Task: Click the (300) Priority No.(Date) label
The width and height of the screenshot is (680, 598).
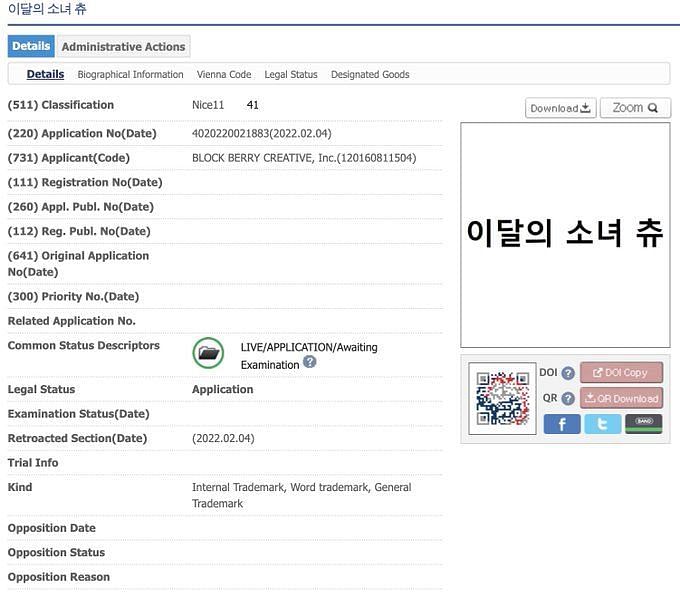Action: [73, 297]
